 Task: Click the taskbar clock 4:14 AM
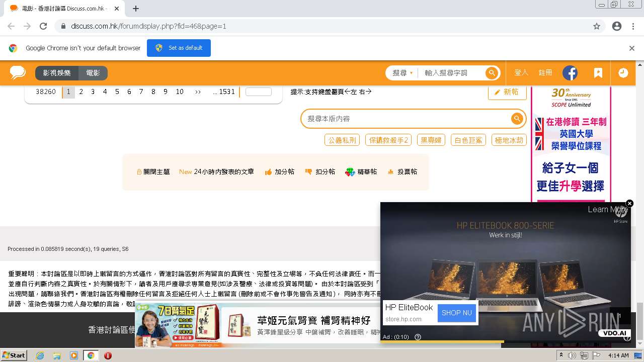tap(618, 355)
